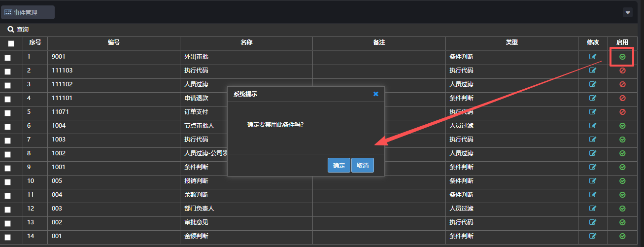Click the 类型 column header
Image resolution: width=644 pixels, height=247 pixels.
tap(511, 43)
